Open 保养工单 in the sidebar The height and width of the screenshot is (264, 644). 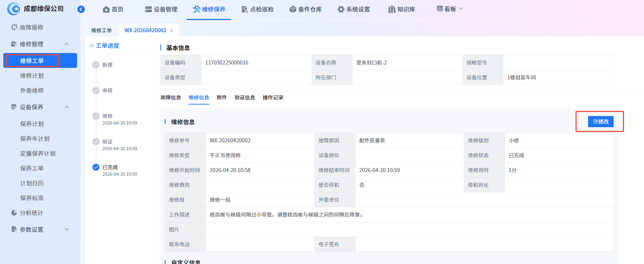[x=32, y=168]
